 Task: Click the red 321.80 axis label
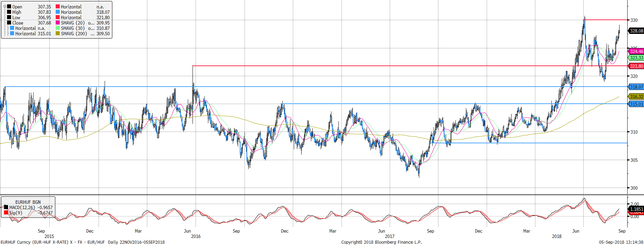point(636,66)
